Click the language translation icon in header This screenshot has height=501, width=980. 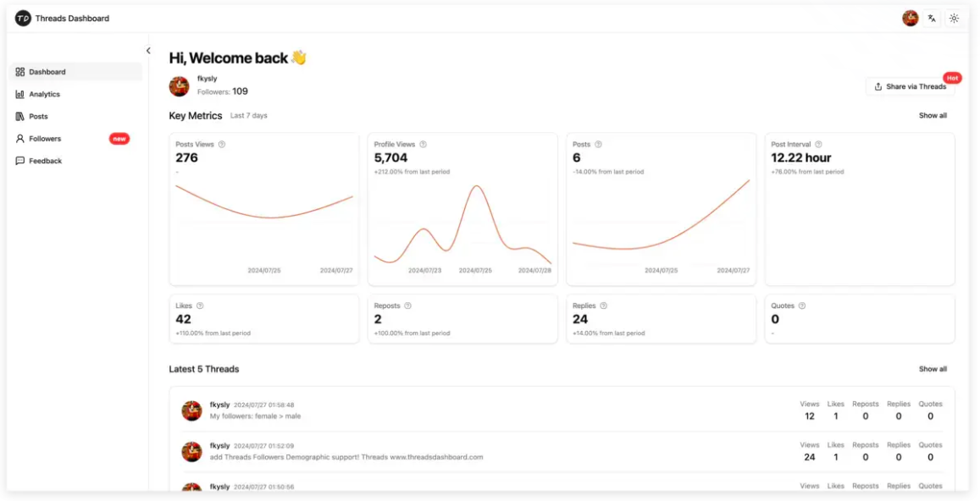932,18
